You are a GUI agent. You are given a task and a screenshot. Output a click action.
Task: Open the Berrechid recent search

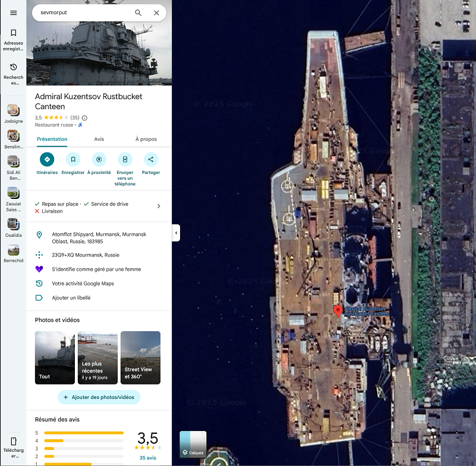(13, 253)
